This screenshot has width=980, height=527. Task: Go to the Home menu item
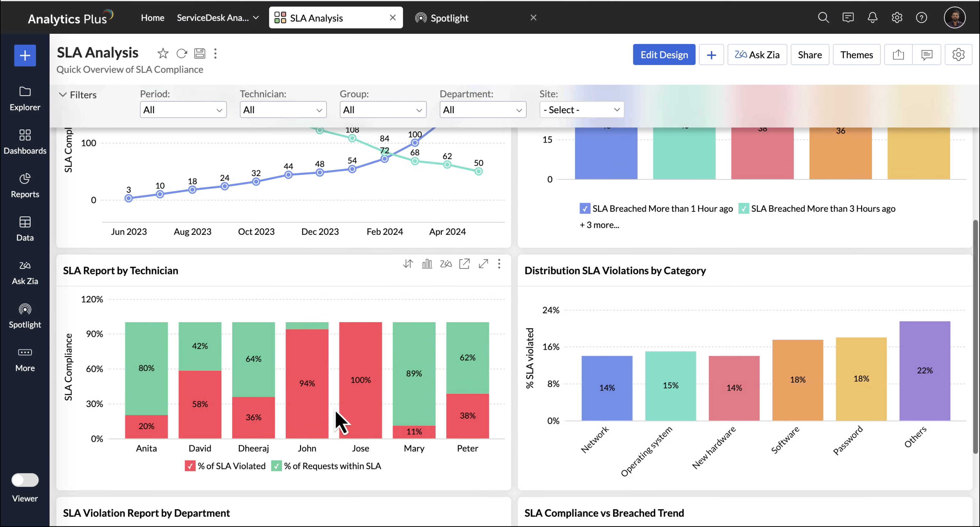point(153,18)
